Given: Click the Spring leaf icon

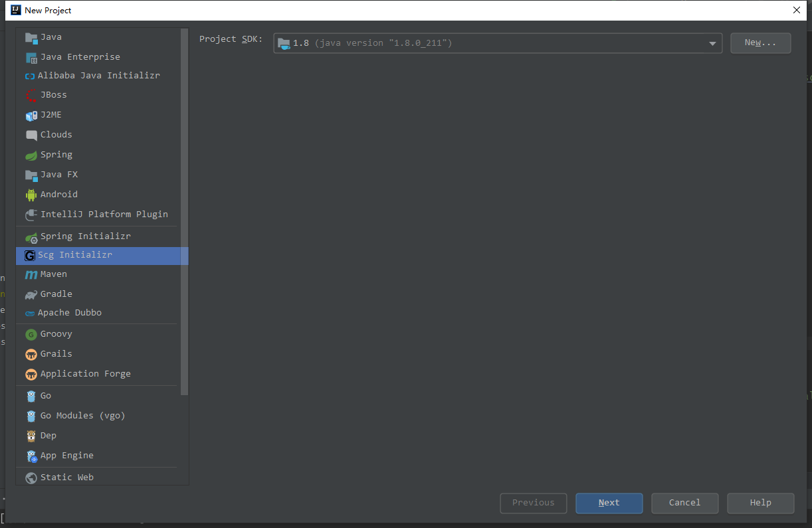Looking at the screenshot, I should pyautogui.click(x=31, y=155).
